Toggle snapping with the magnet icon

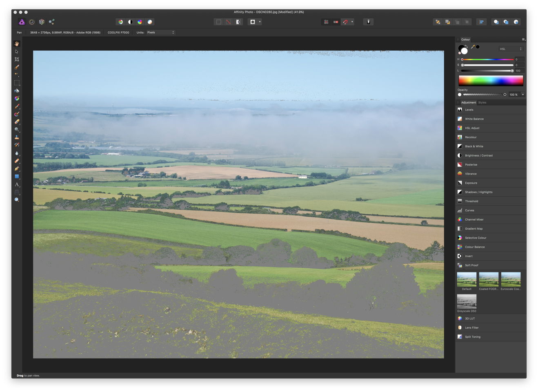pyautogui.click(x=345, y=22)
